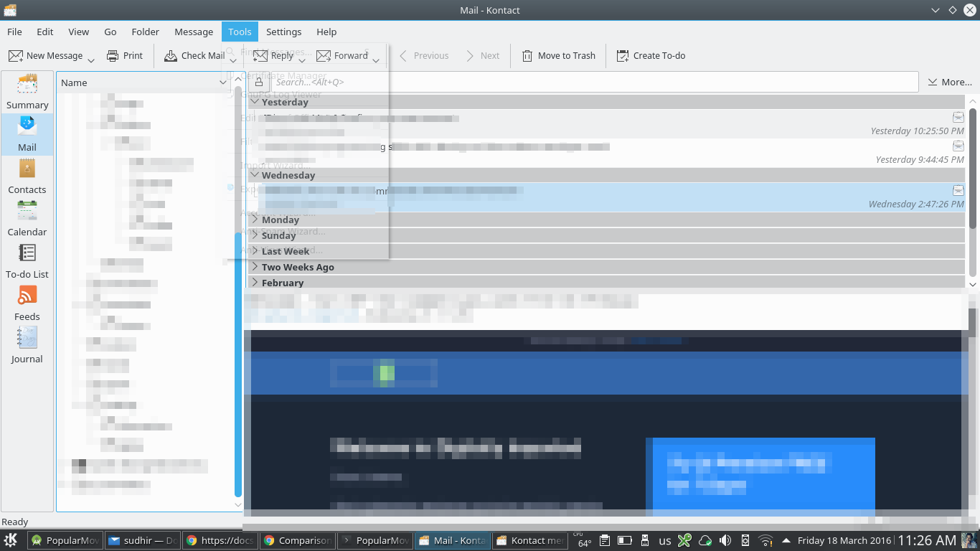Switch to https://docs Chrome taskbar window
The height and width of the screenshot is (551, 980).
[x=220, y=540]
